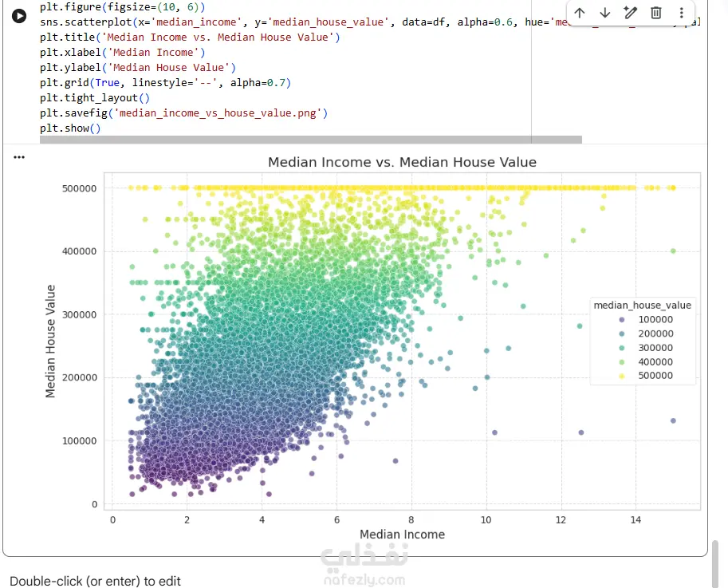Image resolution: width=728 pixels, height=588 pixels.
Task: Click the plt.ylabel code line
Action: 138,67
